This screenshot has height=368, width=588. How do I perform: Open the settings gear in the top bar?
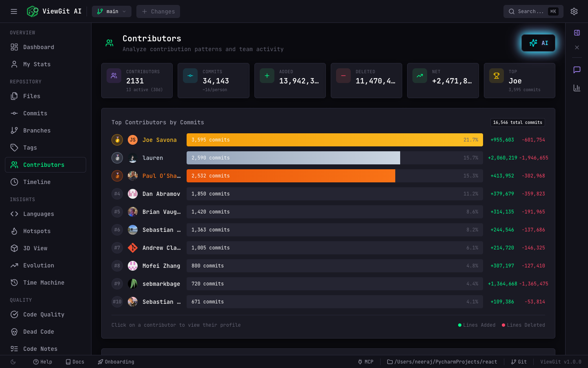(x=574, y=11)
